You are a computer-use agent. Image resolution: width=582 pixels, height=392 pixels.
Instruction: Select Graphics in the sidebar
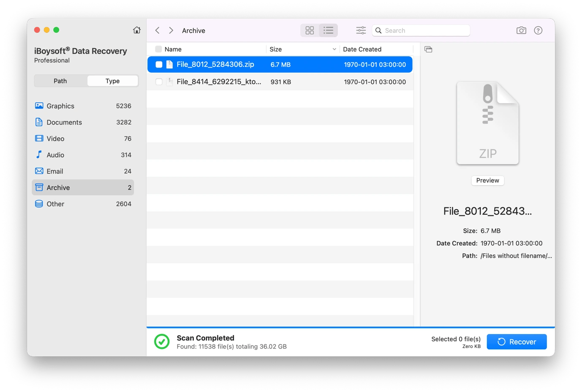point(83,106)
